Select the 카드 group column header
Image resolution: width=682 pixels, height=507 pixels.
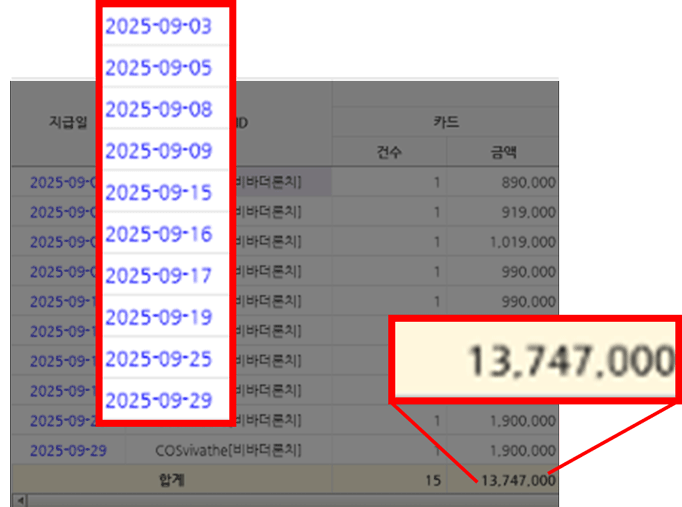[445, 122]
